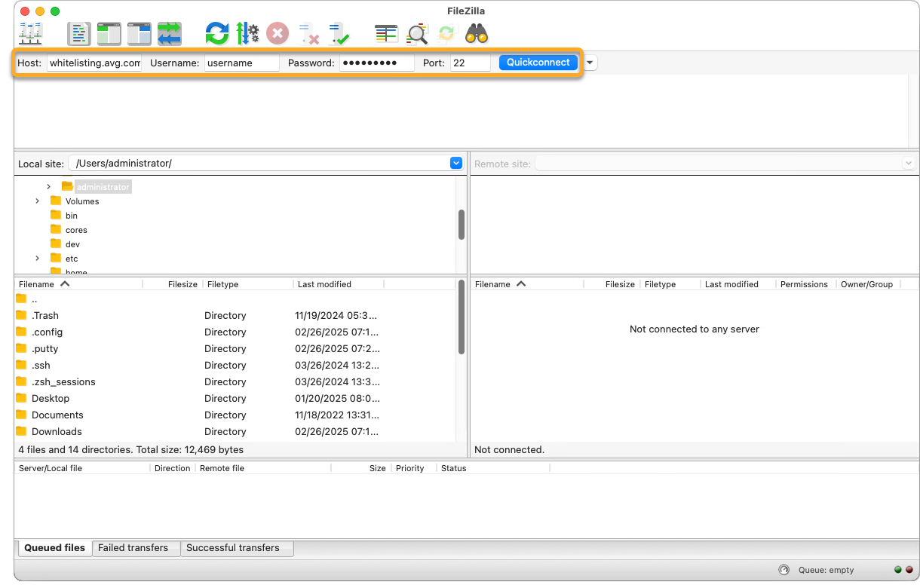Open the Quickconnect history dropdown arrow
This screenshot has height=588, width=920.
(590, 63)
